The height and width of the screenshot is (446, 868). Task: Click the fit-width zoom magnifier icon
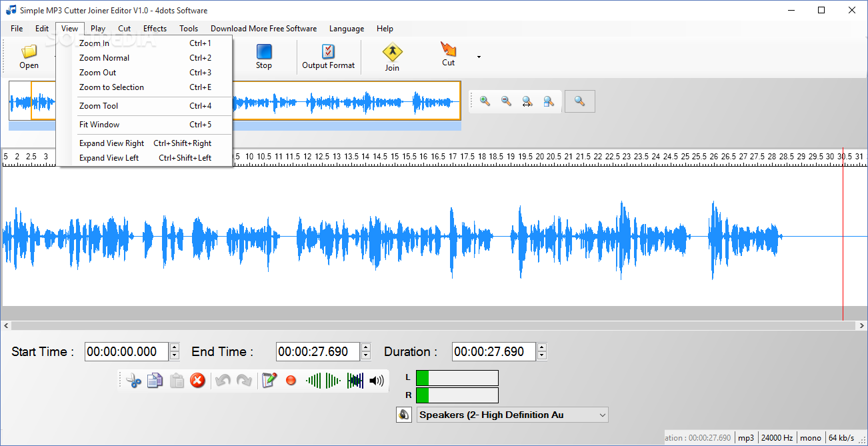pos(527,101)
